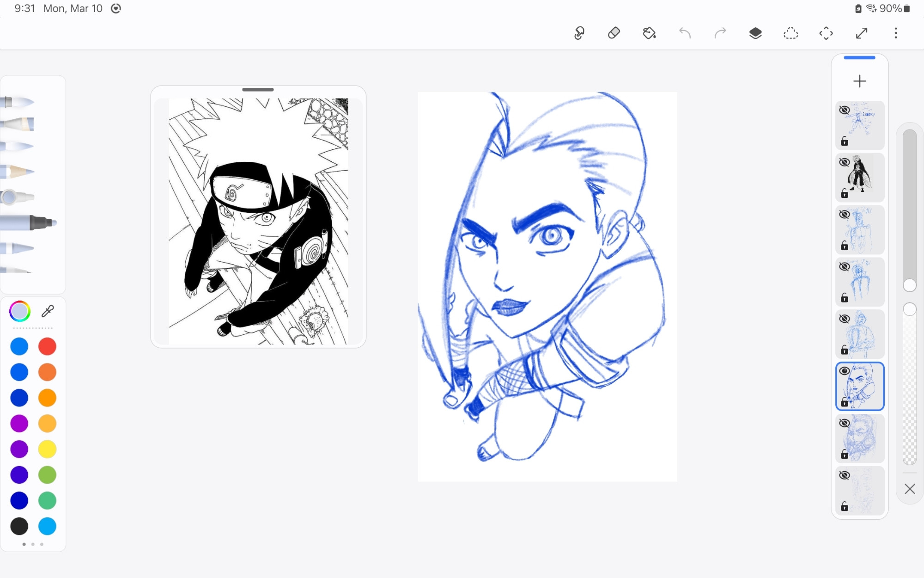
Task: Choose the black color swatch
Action: click(x=19, y=526)
